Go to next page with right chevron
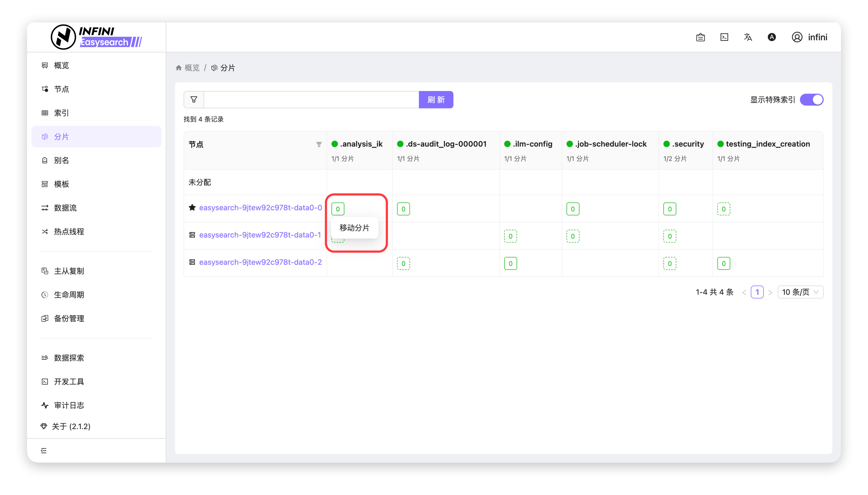868x495 pixels. click(x=770, y=292)
